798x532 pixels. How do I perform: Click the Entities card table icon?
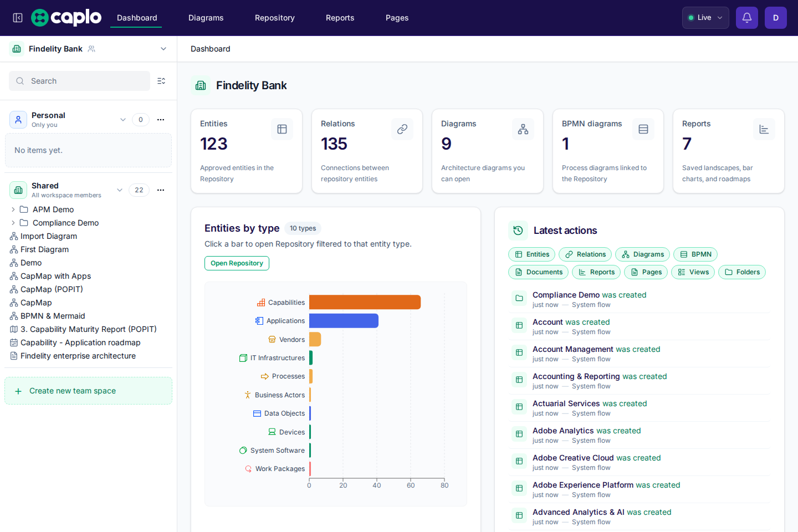tap(282, 129)
